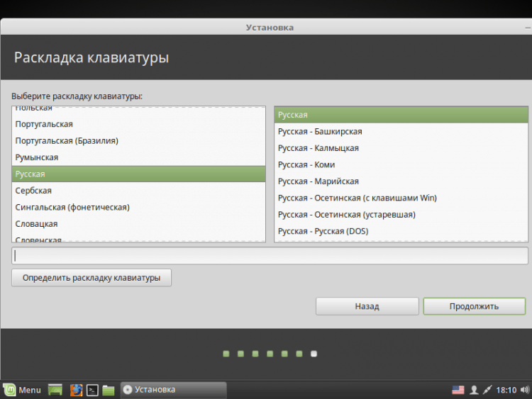Choose Русская - Башкирская variant
This screenshot has height=399, width=532.
click(x=401, y=132)
